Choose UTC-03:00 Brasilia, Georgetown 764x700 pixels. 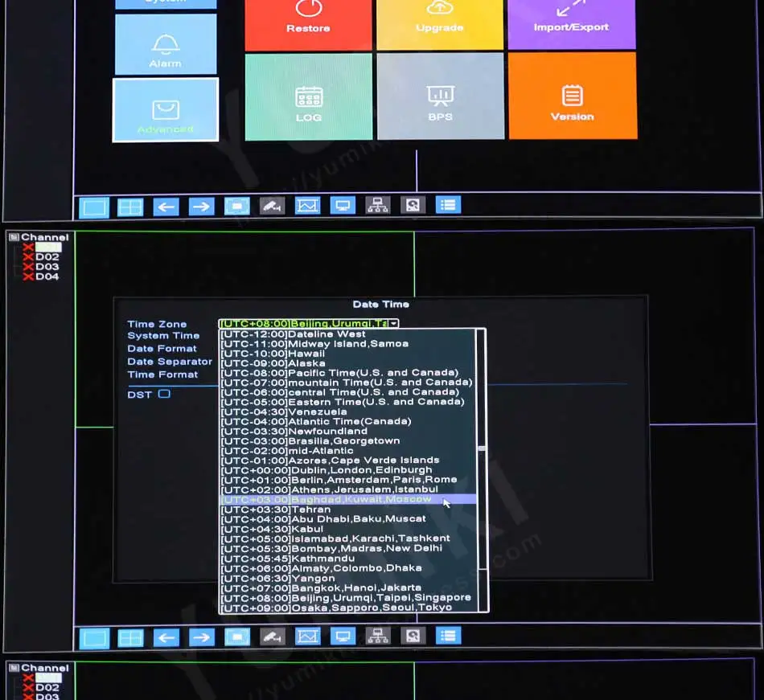coord(348,441)
